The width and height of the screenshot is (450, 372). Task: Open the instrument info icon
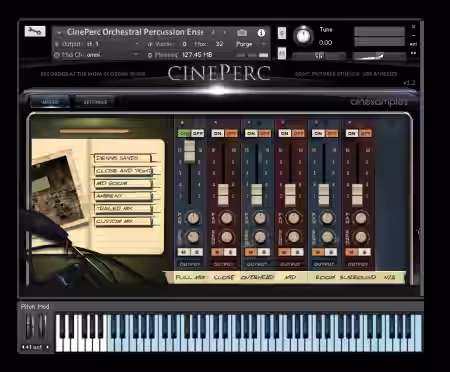[x=261, y=33]
